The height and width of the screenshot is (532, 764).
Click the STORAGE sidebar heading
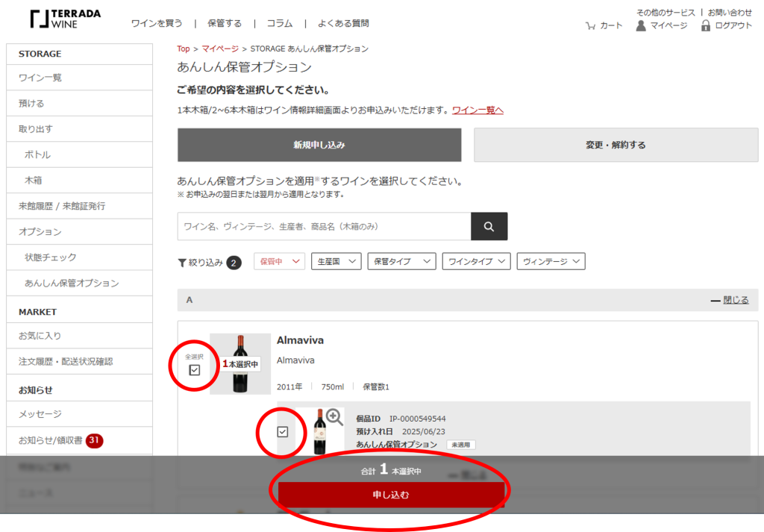tap(40, 54)
